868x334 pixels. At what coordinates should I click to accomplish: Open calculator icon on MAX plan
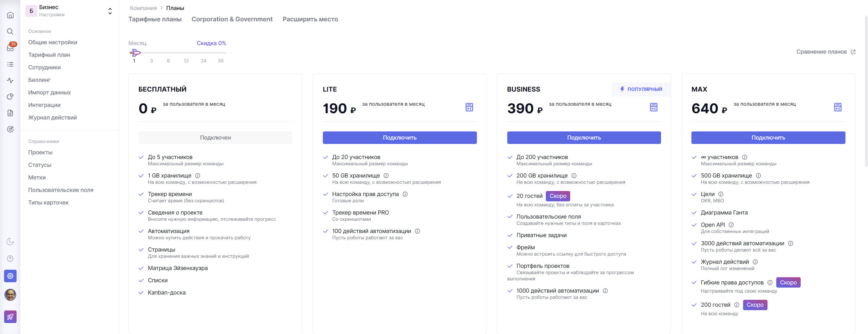click(838, 107)
